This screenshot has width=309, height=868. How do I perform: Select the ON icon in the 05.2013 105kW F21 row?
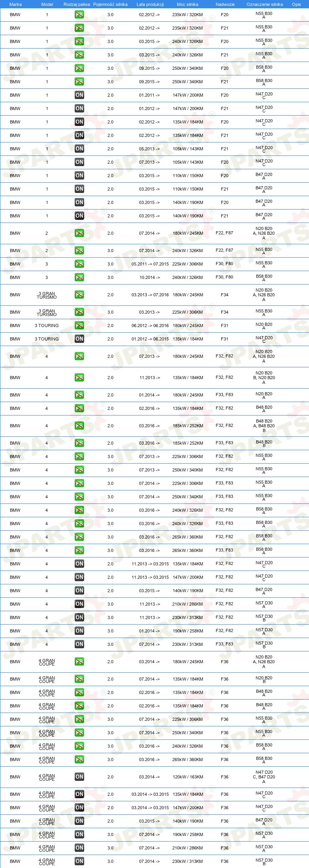79,149
